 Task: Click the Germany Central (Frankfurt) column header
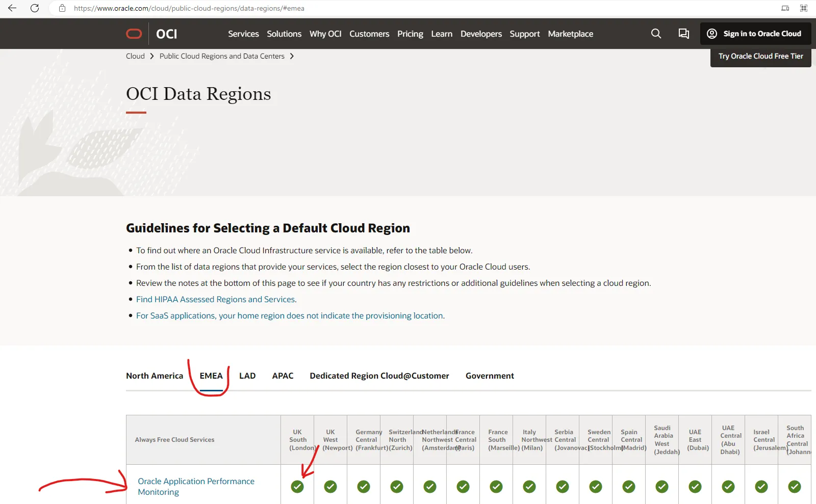coord(364,440)
